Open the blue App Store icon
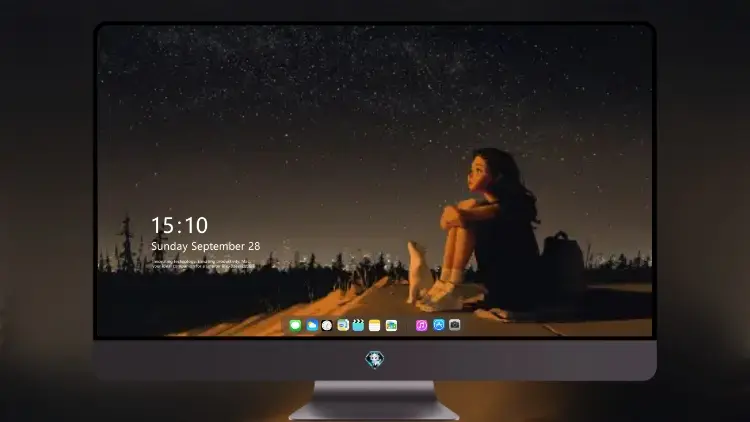This screenshot has height=422, width=750. 439,325
